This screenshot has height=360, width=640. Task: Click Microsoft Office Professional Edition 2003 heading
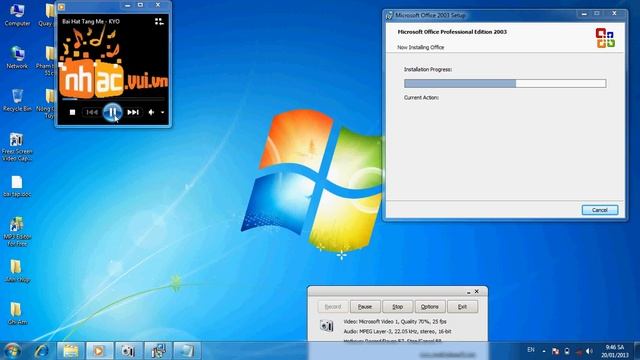pyautogui.click(x=452, y=32)
